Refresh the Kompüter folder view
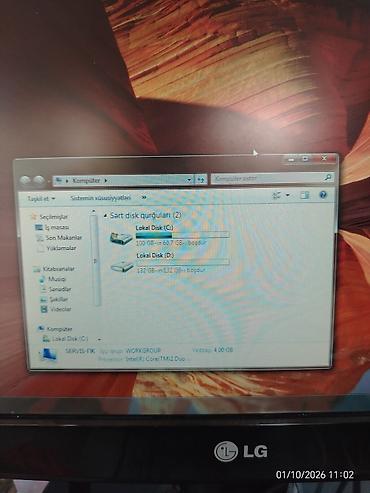The image size is (370, 493). click(200, 180)
